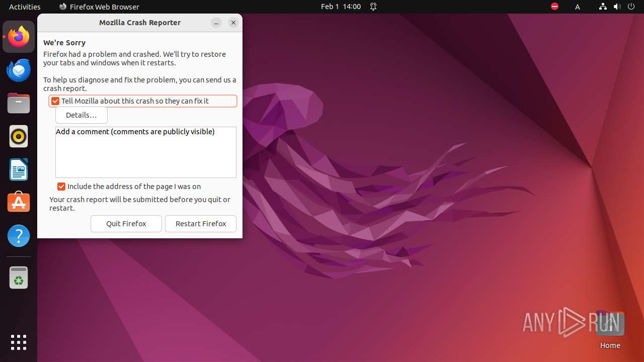Launch LibreOffice Writer from the dock
Image resolution: width=644 pixels, height=362 pixels.
19,169
